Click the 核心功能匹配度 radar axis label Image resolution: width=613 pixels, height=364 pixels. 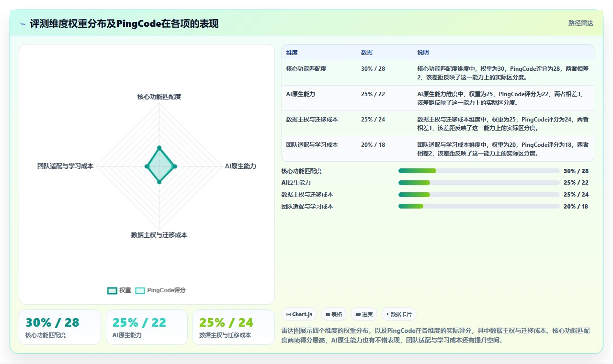point(159,97)
